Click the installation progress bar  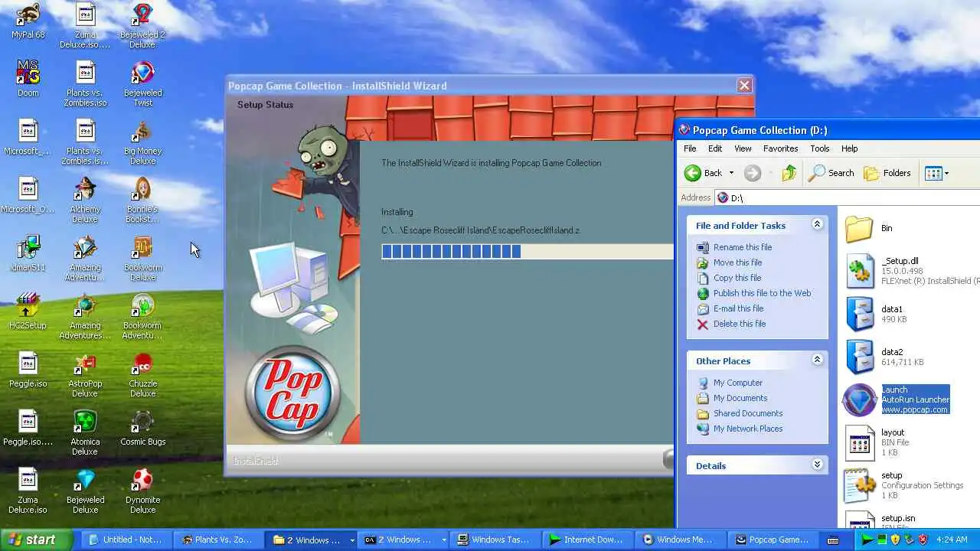coord(528,251)
